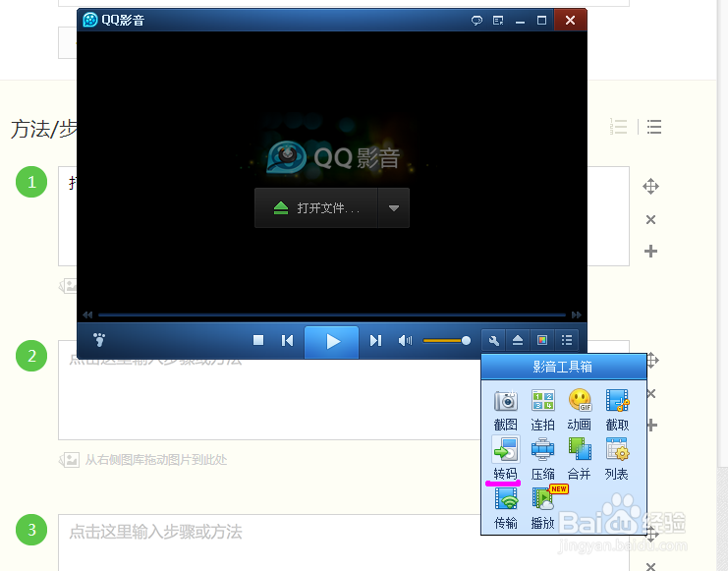Stop playback with the stop button
Screen dimensions: 728x571
(258, 341)
